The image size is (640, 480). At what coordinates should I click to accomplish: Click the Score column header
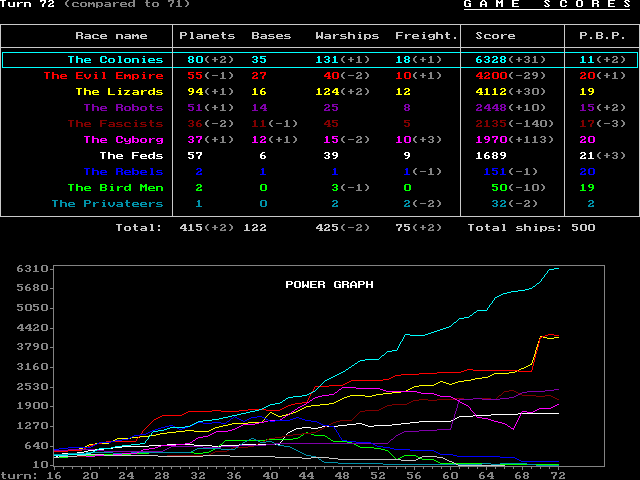496,36
